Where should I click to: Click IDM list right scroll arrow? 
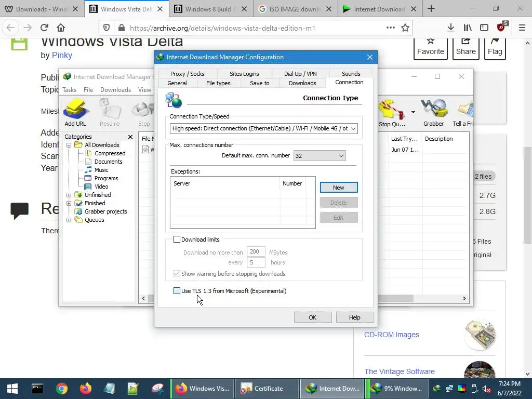pyautogui.click(x=464, y=299)
